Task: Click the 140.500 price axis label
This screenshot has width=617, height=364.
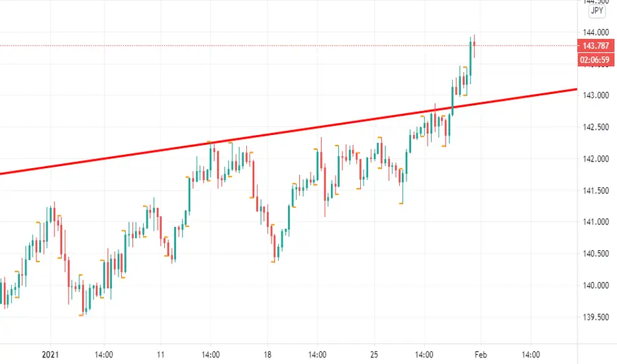Action: (596, 254)
